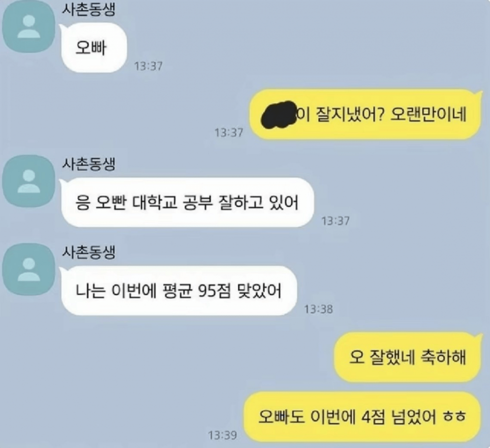Tap 오빠도 이번에 4점 넘었어 bubble
490x448 pixels.
tap(363, 417)
